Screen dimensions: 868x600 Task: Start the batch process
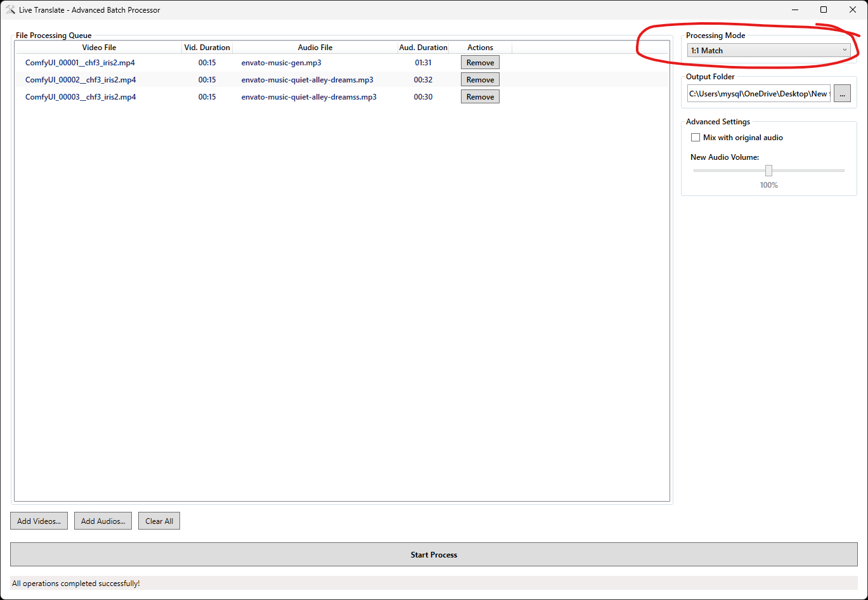pyautogui.click(x=434, y=555)
